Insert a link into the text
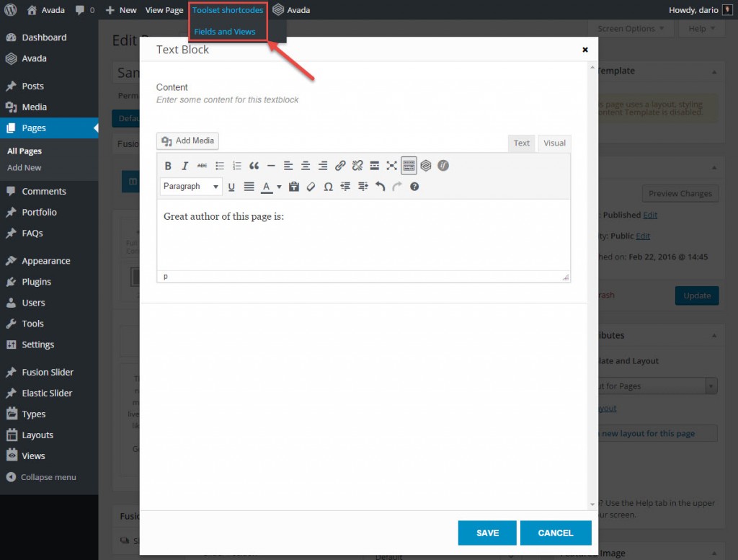This screenshot has width=738, height=560. point(340,165)
